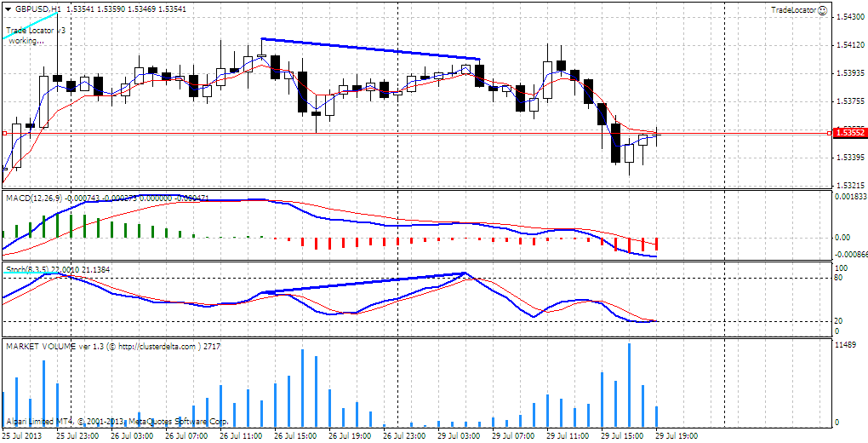The width and height of the screenshot is (868, 443).
Task: Click the 29 Jul 03:00 time label
Action: (x=457, y=436)
